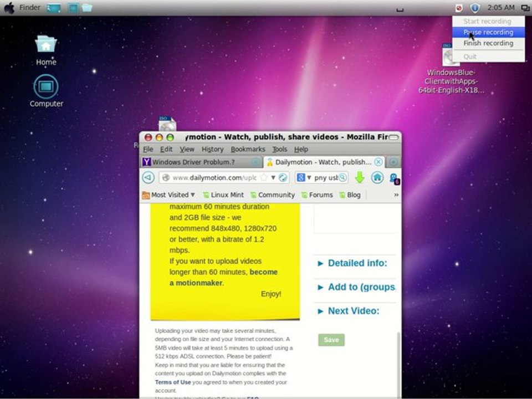The width and height of the screenshot is (532, 399).
Task: Open downloads with the green arrow icon
Action: pyautogui.click(x=360, y=177)
